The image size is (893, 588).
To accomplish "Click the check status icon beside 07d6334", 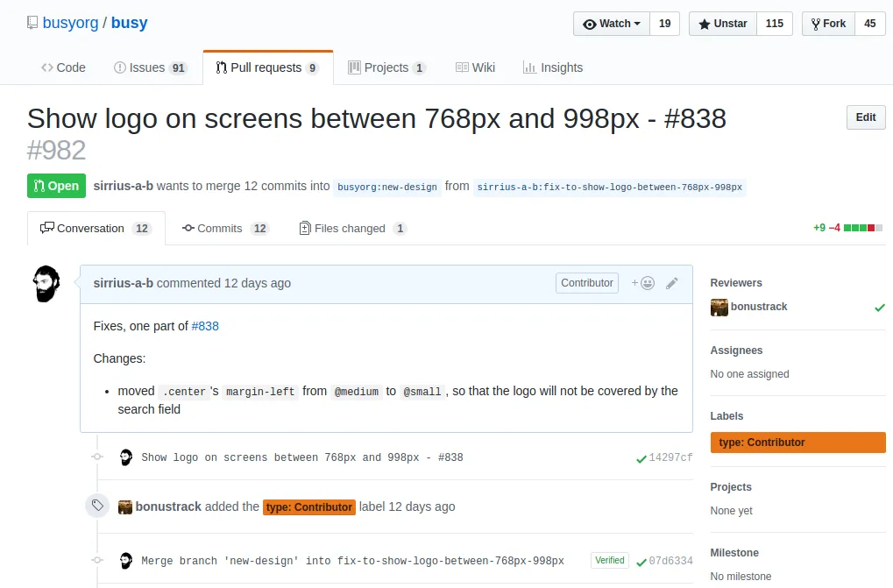I will [641, 563].
